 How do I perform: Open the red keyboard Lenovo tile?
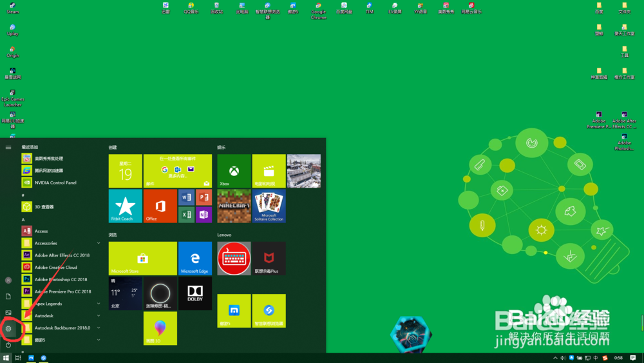234,258
